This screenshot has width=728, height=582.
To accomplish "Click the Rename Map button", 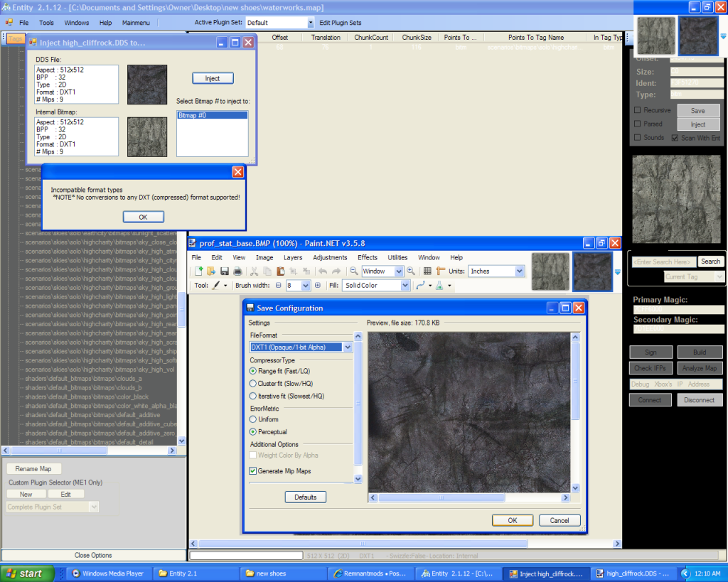I will 33,469.
